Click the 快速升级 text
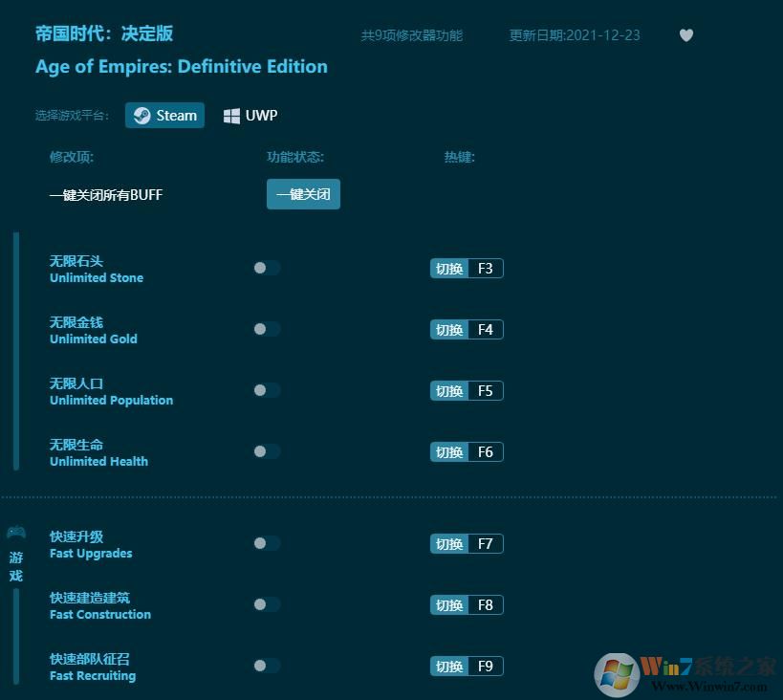The image size is (783, 700). click(76, 536)
